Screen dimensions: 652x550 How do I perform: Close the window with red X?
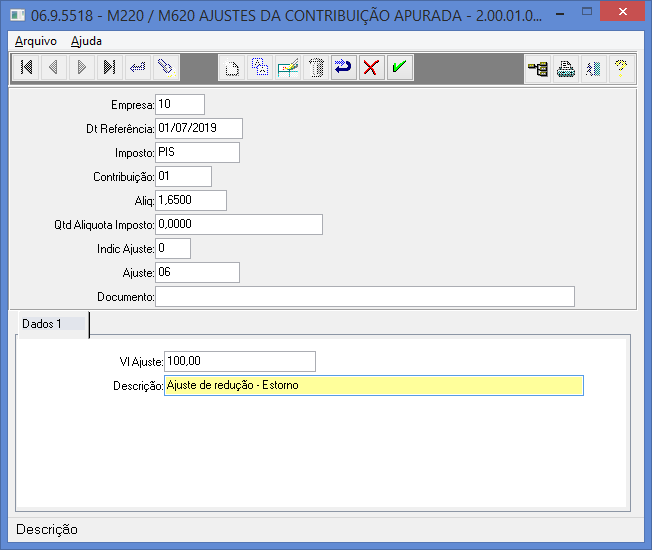coord(623,11)
